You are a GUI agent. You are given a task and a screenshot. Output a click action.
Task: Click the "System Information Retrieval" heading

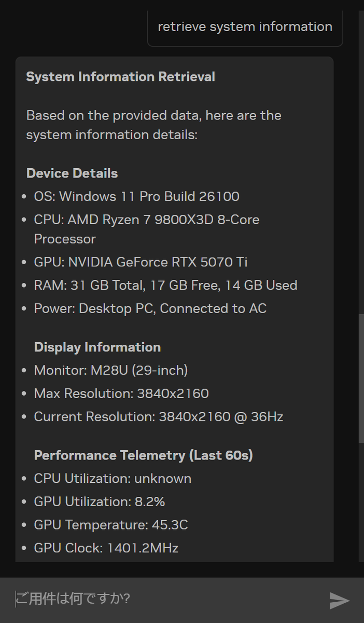pyautogui.click(x=120, y=77)
